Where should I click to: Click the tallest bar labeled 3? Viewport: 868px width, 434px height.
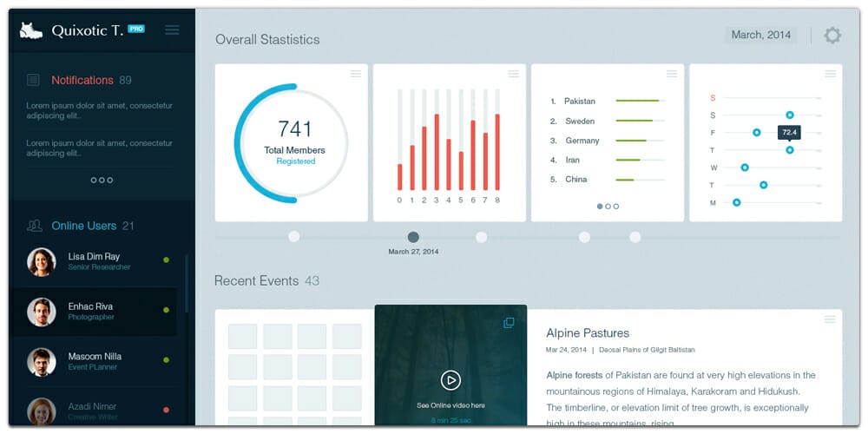click(x=437, y=152)
